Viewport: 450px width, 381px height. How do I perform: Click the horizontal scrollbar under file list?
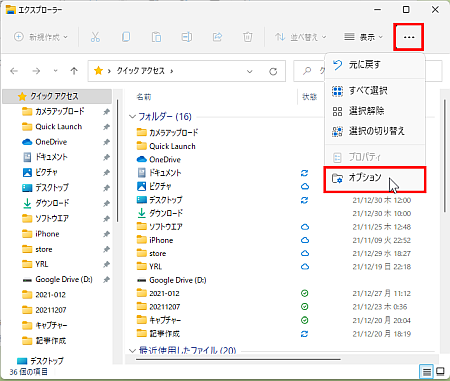pyautogui.click(x=238, y=359)
